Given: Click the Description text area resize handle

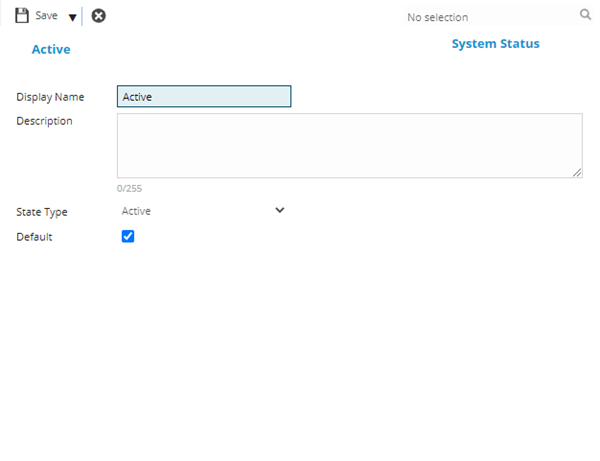Looking at the screenshot, I should tap(577, 172).
